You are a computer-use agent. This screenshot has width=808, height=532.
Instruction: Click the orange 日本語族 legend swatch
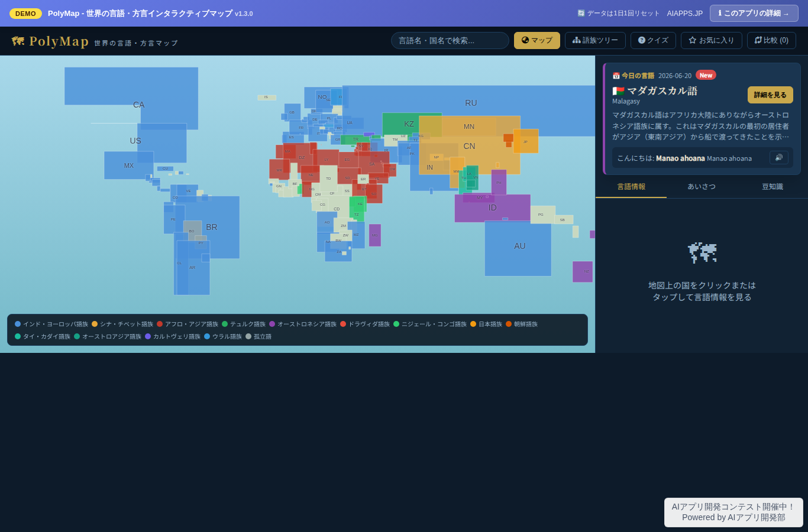point(473,324)
